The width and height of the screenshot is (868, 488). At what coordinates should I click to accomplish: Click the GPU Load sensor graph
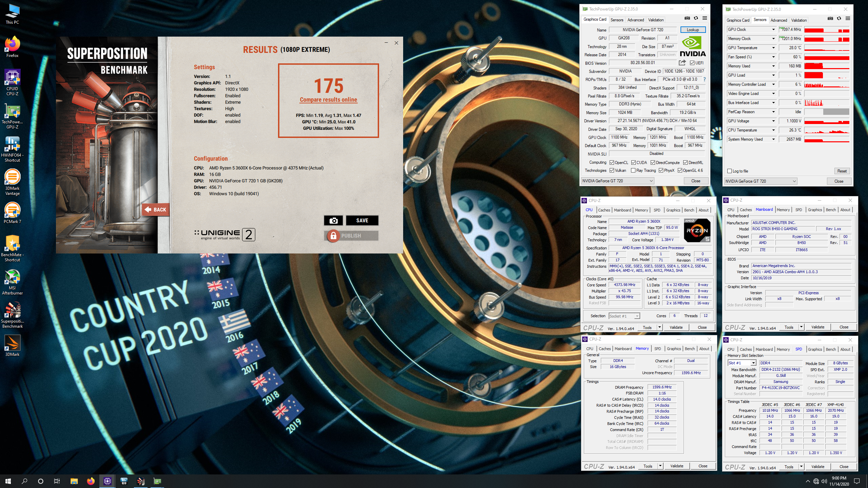[x=827, y=75]
